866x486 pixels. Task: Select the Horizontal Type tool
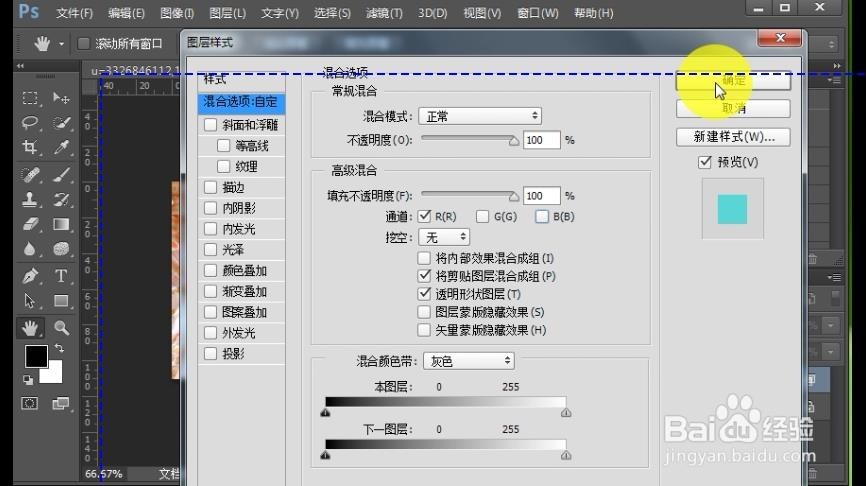click(61, 275)
